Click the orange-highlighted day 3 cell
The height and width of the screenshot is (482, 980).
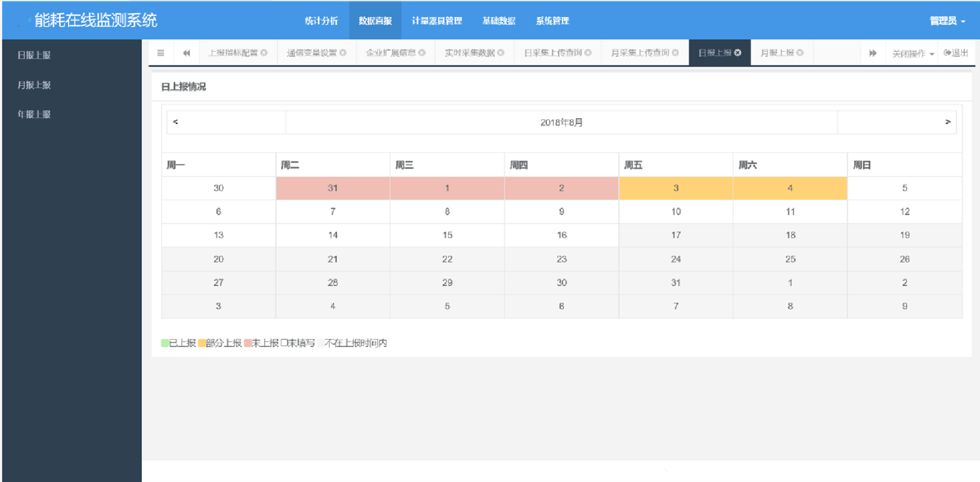pos(675,188)
